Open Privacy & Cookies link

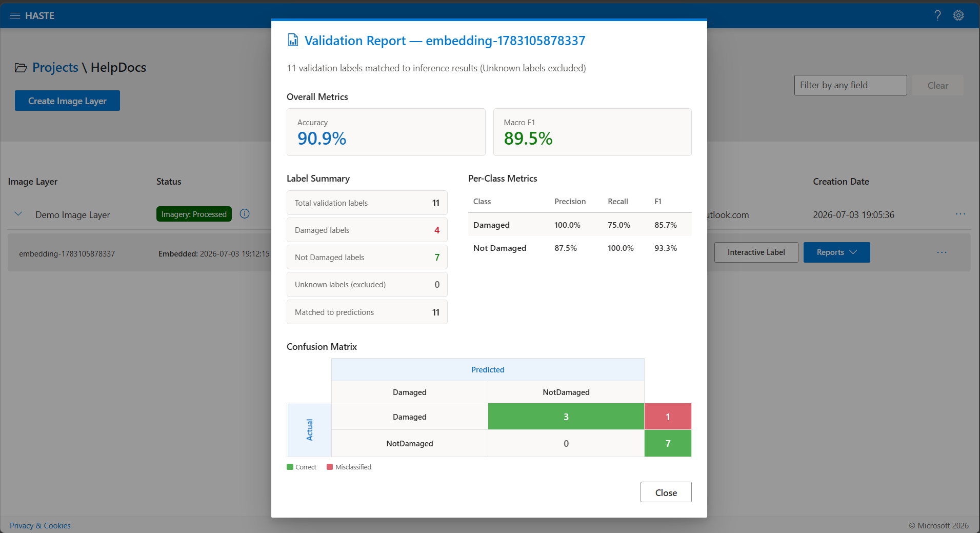pos(40,526)
